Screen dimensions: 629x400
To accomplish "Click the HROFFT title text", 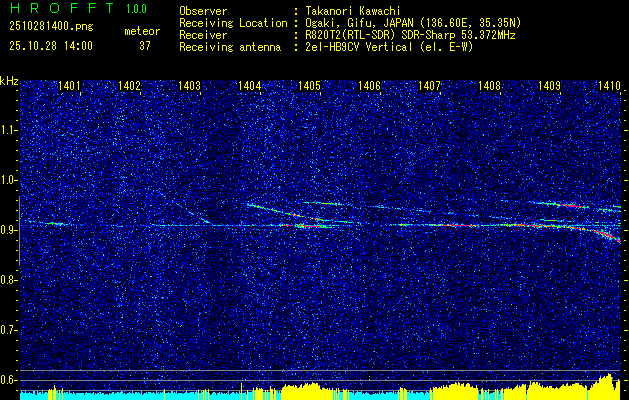I will pos(62,8).
